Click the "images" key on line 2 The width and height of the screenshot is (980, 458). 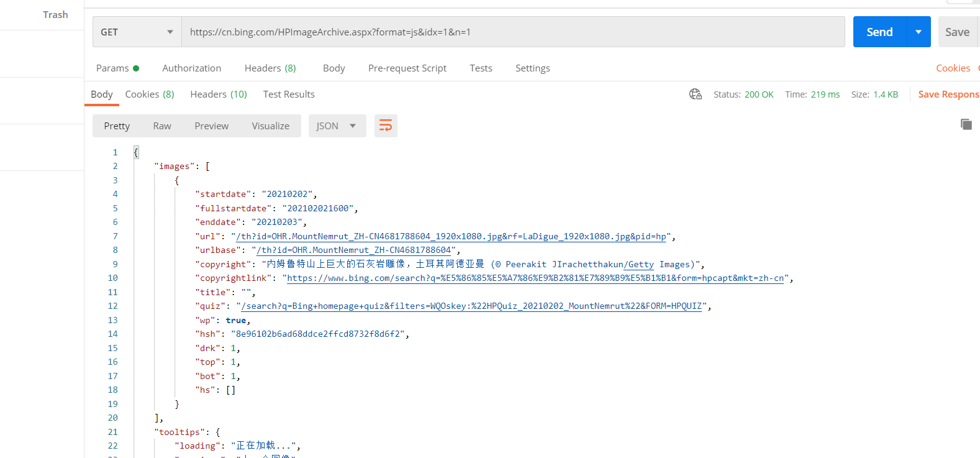pyautogui.click(x=175, y=167)
